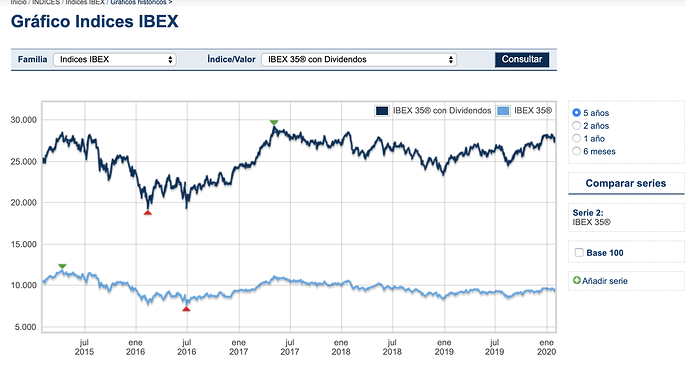Screen dimensions: 690x376
Task: Click the red minimum marker on IBEX 35 line
Action: [186, 309]
